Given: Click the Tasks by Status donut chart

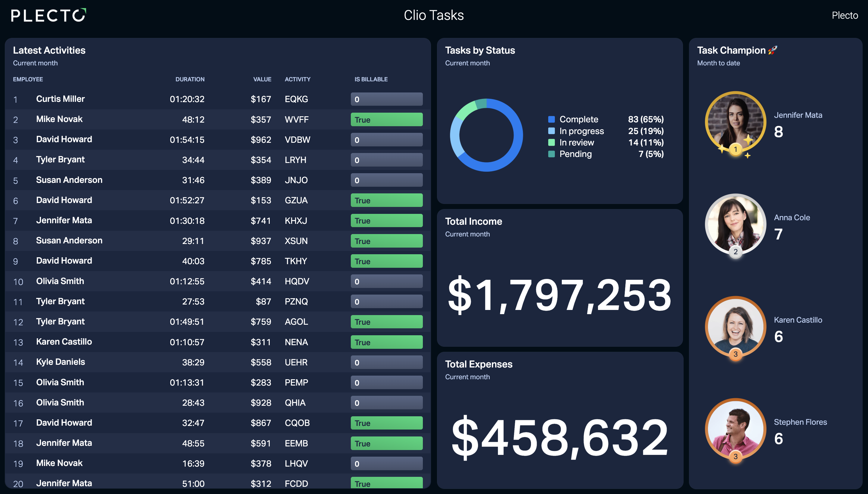Looking at the screenshot, I should [x=486, y=135].
